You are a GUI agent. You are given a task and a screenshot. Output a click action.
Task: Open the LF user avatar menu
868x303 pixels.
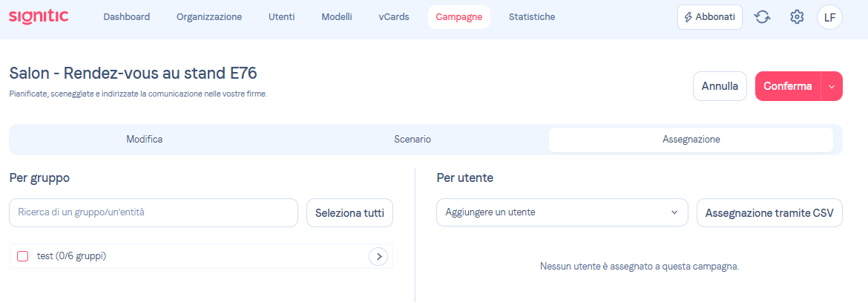point(829,17)
